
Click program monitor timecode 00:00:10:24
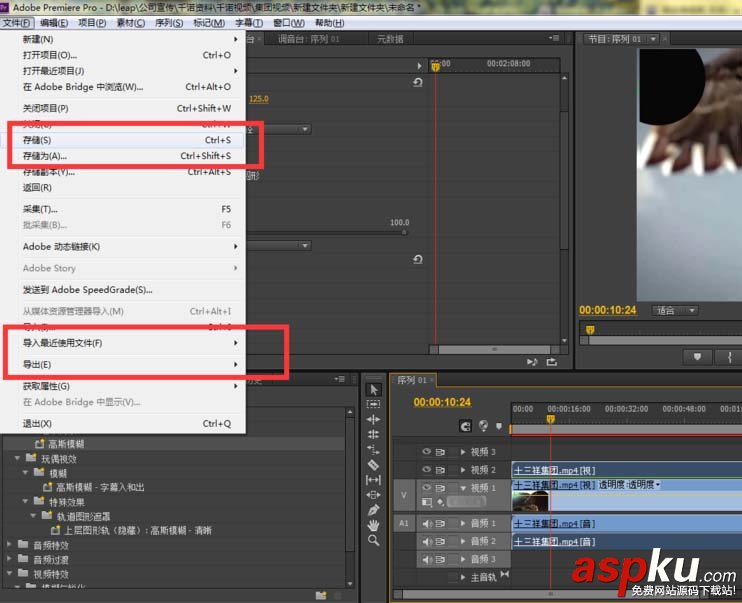coord(608,310)
